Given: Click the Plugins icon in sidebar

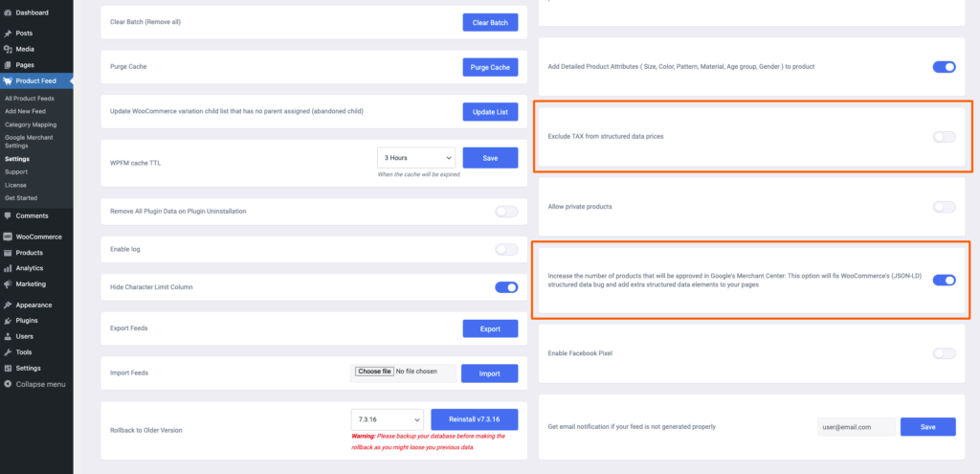Looking at the screenshot, I should 8,321.
